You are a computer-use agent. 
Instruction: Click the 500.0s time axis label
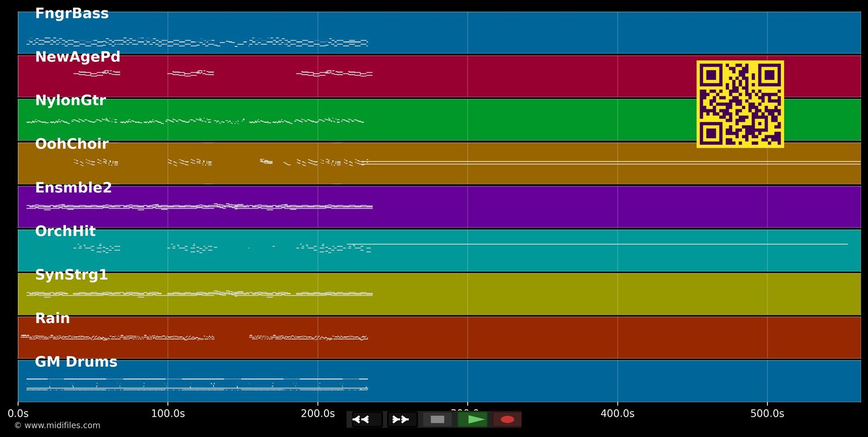pos(767,414)
